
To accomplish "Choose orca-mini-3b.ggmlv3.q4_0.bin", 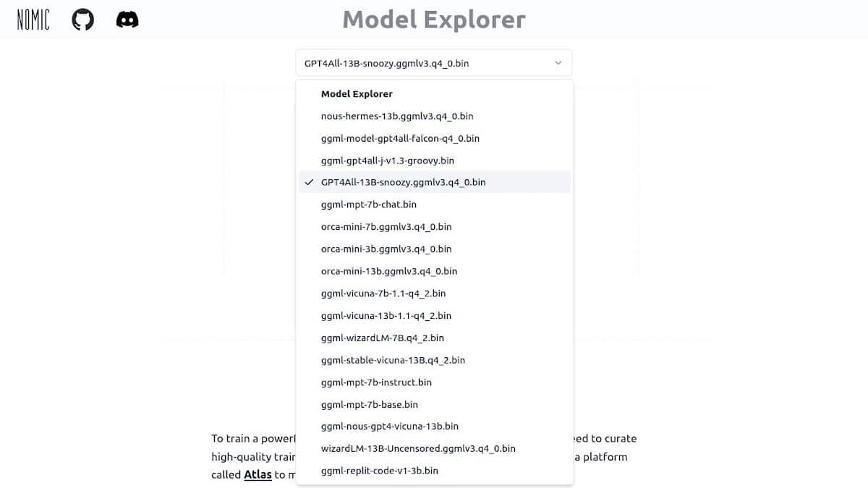I will click(386, 249).
